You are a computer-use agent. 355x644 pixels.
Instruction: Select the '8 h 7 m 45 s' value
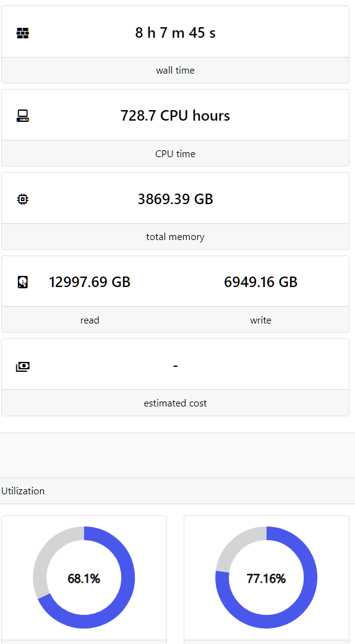(x=175, y=32)
